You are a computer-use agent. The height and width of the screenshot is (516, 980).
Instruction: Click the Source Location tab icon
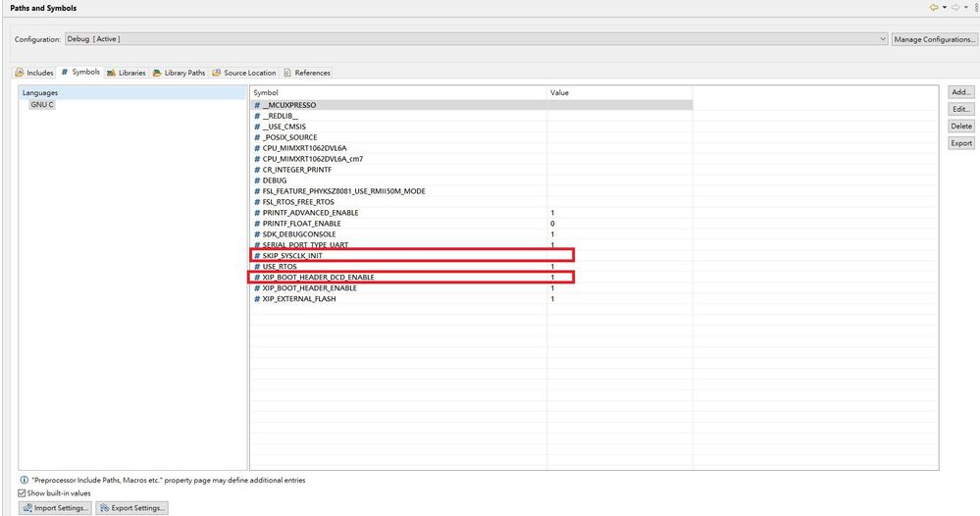pyautogui.click(x=216, y=73)
